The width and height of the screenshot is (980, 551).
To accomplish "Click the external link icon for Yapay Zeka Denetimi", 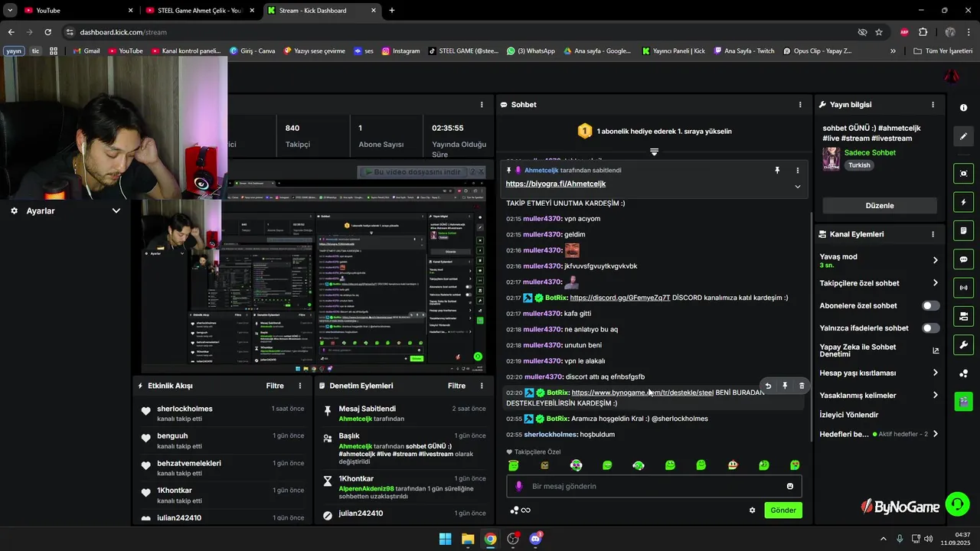I will click(935, 350).
